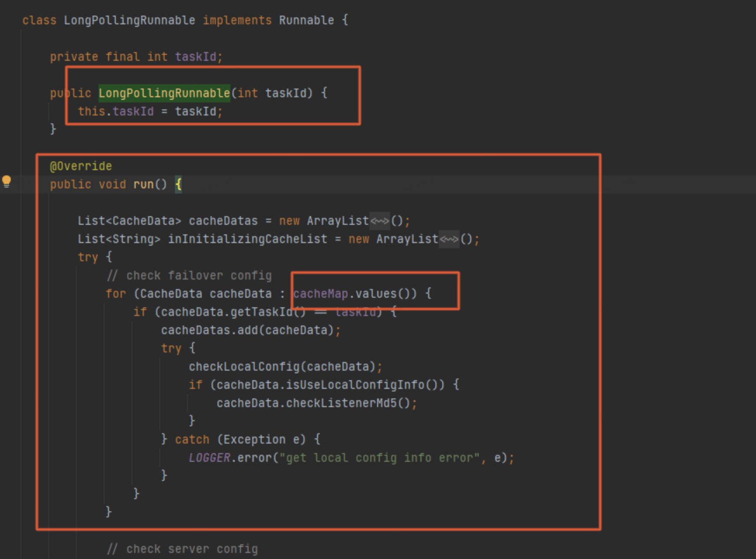The width and height of the screenshot is (756, 559).
Task: Click the implements keyword
Action: coord(237,20)
